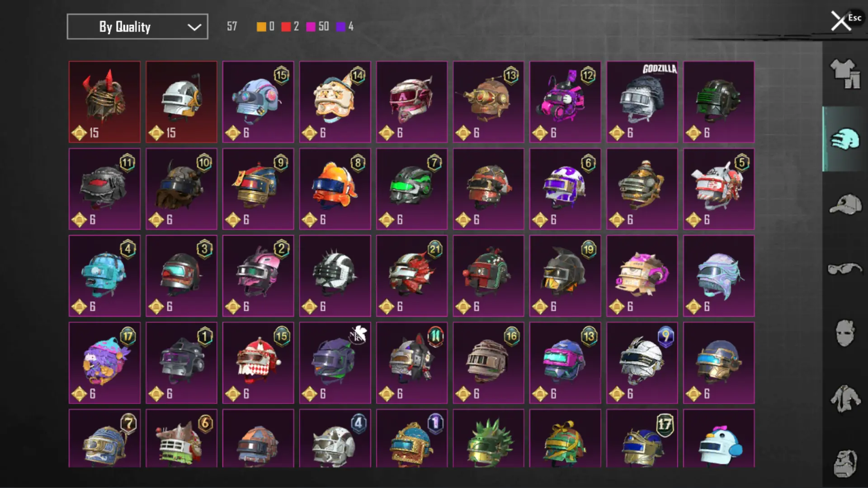Open the glasses category icon
Viewport: 868px width, 488px height.
tap(844, 269)
